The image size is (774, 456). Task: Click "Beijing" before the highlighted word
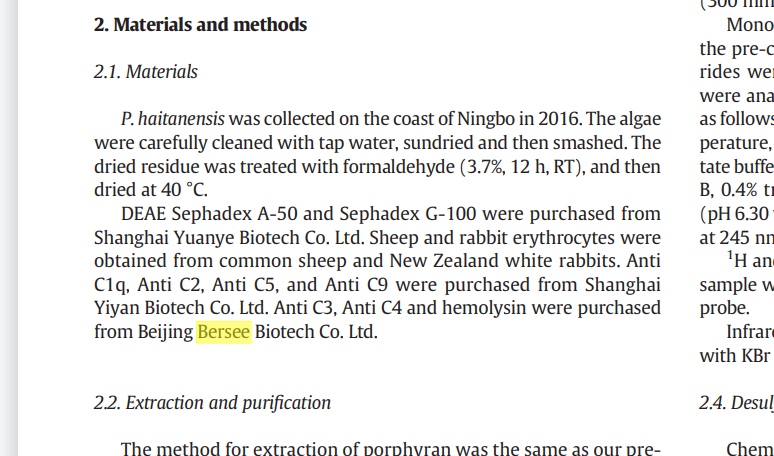pyautogui.click(x=165, y=332)
